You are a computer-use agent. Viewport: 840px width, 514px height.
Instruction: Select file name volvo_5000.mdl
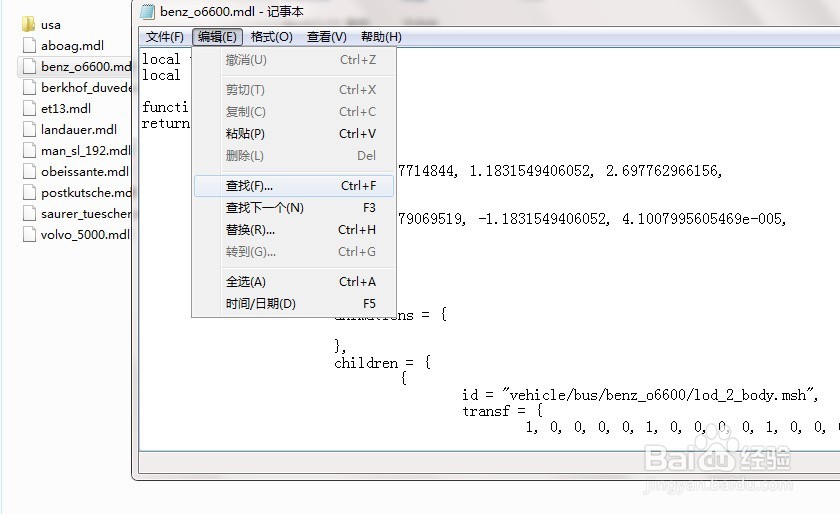click(x=85, y=235)
